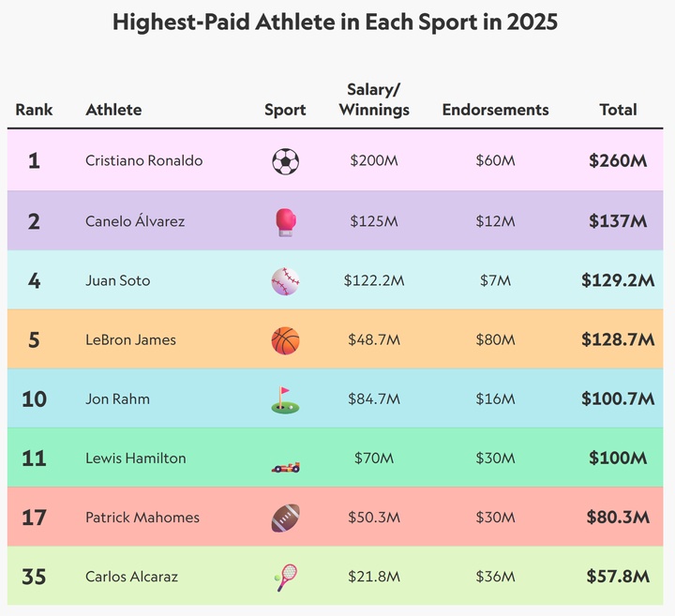Click Ronaldo's $260M total

(618, 161)
